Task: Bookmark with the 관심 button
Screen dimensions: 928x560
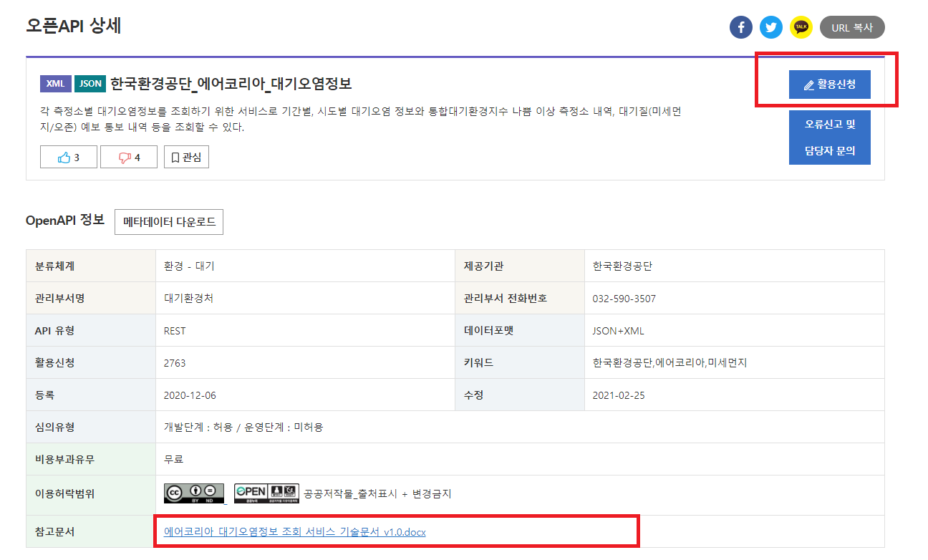Action: tap(186, 158)
